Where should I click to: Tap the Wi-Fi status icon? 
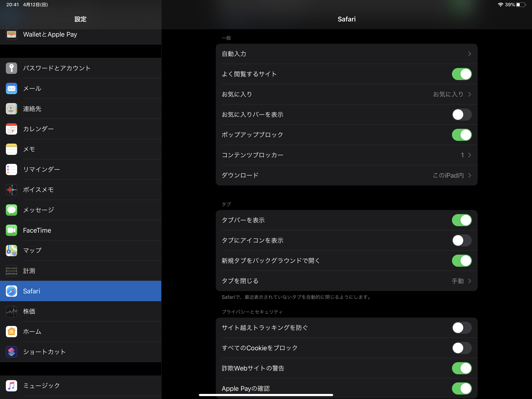pos(500,4)
